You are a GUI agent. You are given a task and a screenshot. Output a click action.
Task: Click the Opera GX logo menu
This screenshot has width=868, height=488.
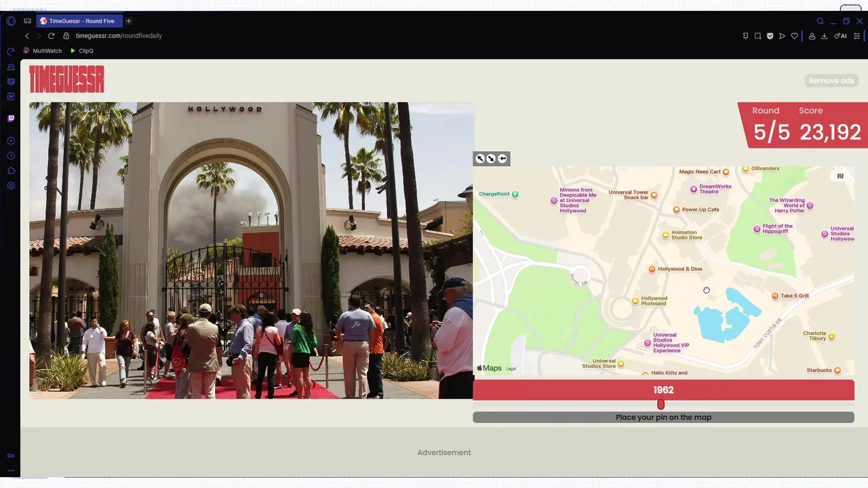11,21
